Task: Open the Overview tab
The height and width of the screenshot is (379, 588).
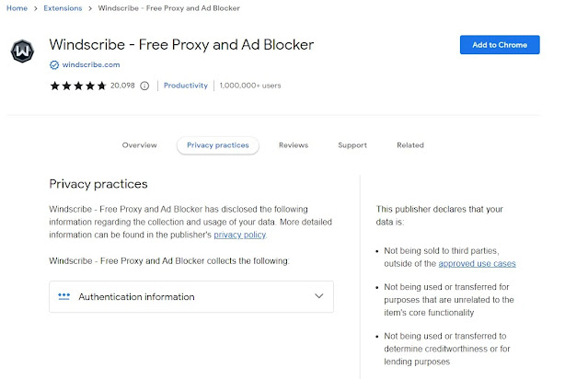Action: click(x=140, y=145)
